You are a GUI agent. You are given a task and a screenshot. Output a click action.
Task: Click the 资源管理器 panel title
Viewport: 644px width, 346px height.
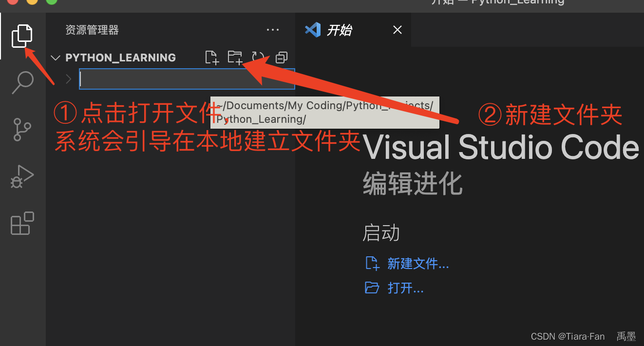92,30
